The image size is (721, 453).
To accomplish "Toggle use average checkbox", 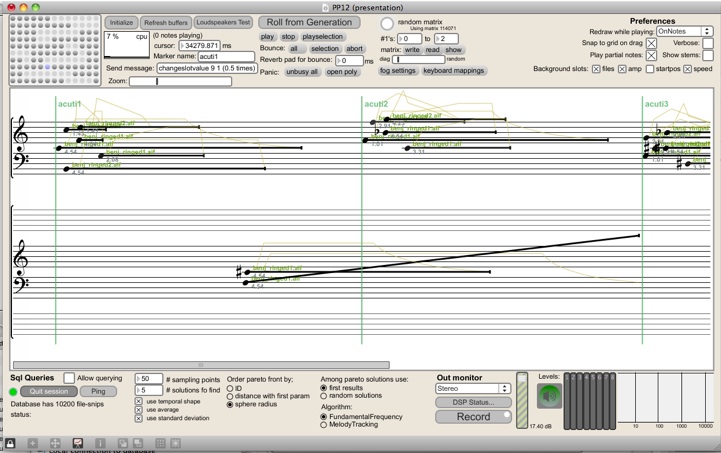I will tap(138, 410).
